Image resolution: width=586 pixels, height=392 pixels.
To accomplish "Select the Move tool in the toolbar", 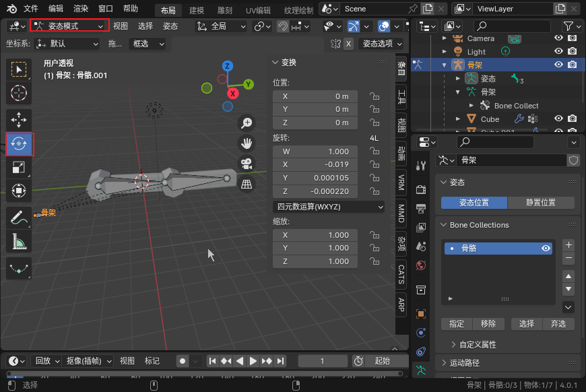I will tap(19, 119).
